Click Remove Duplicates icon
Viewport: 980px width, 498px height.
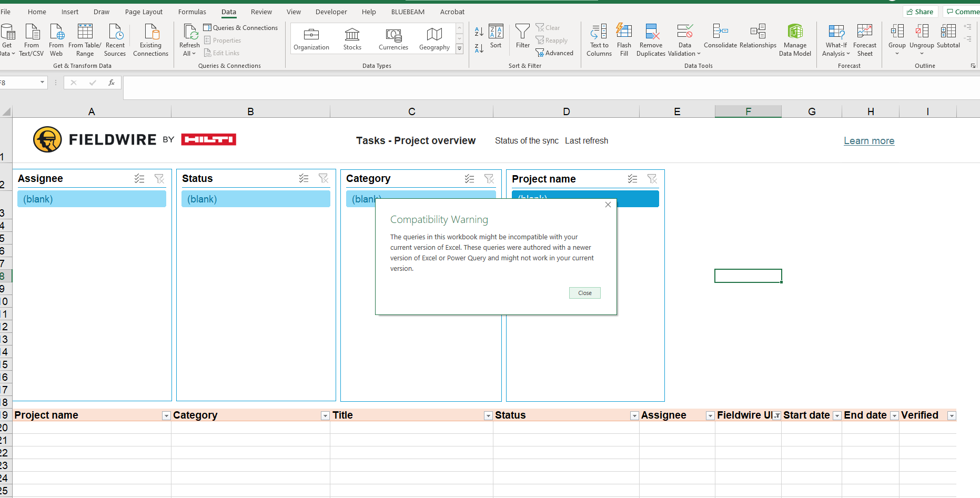(651, 33)
